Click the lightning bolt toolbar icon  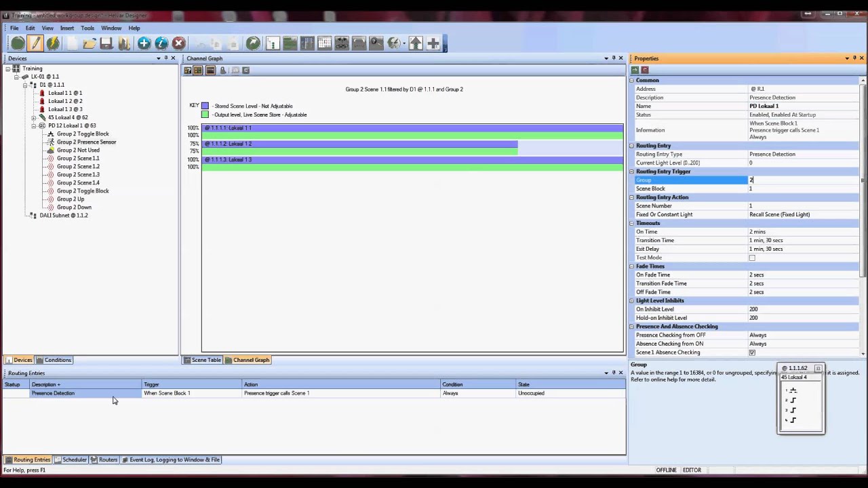pos(53,43)
